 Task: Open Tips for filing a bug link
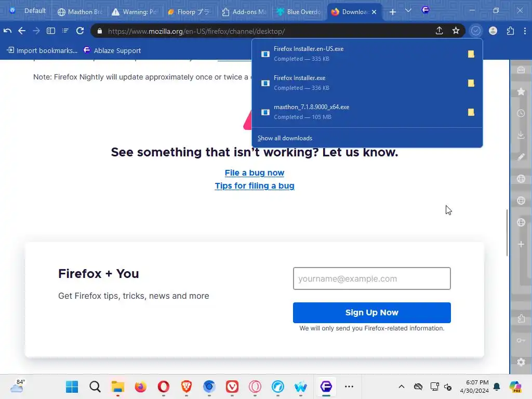coord(255,185)
